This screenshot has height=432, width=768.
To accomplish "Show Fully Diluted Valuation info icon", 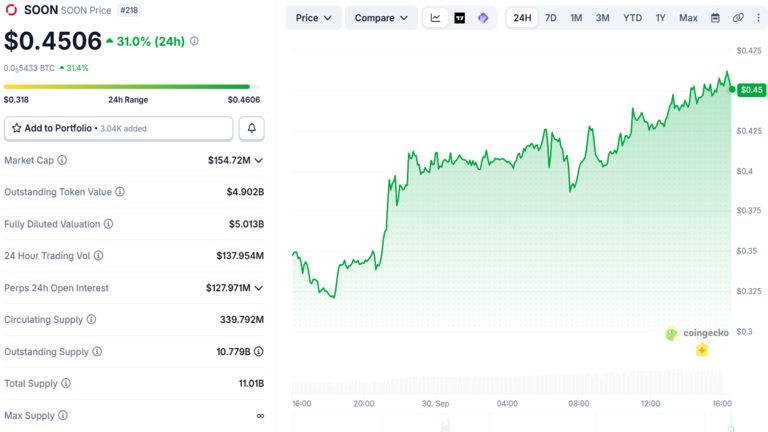I will point(109,224).
